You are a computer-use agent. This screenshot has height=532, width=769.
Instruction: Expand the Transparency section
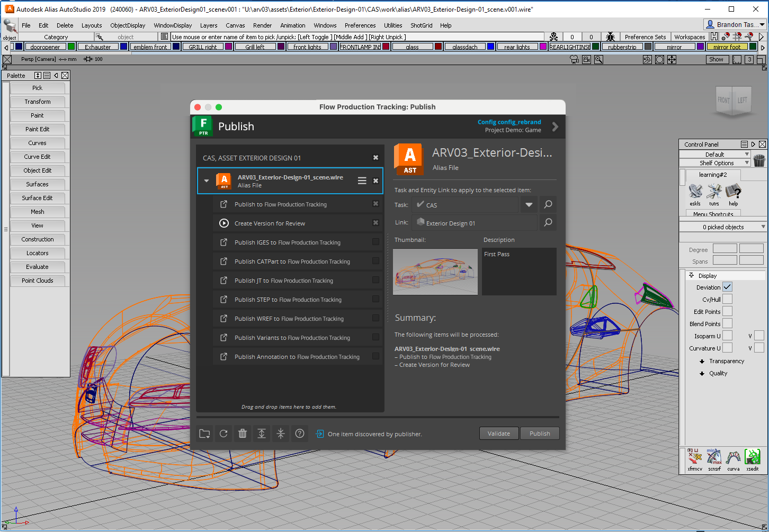[x=702, y=361]
